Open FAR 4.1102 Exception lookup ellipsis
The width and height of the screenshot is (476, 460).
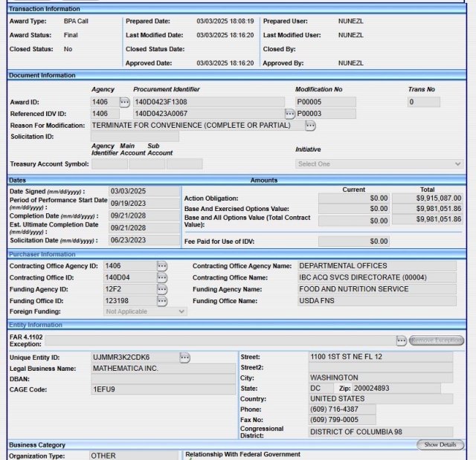pyautogui.click(x=401, y=340)
